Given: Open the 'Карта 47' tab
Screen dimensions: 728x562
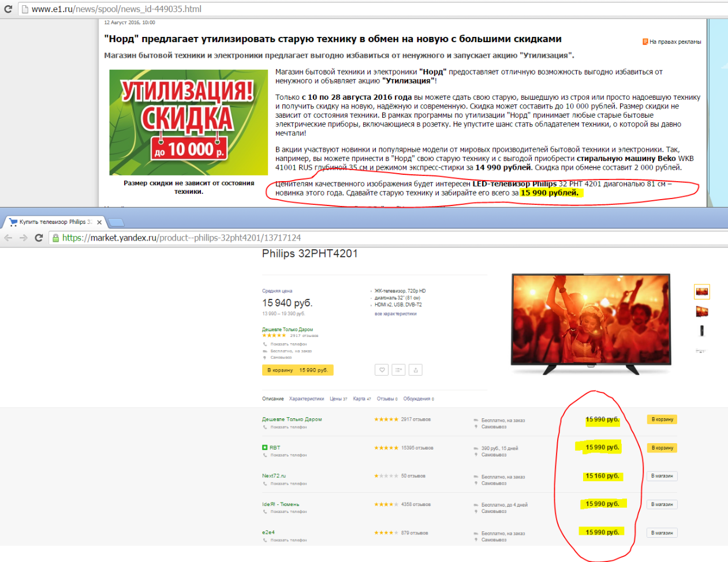Looking at the screenshot, I should pyautogui.click(x=362, y=399).
